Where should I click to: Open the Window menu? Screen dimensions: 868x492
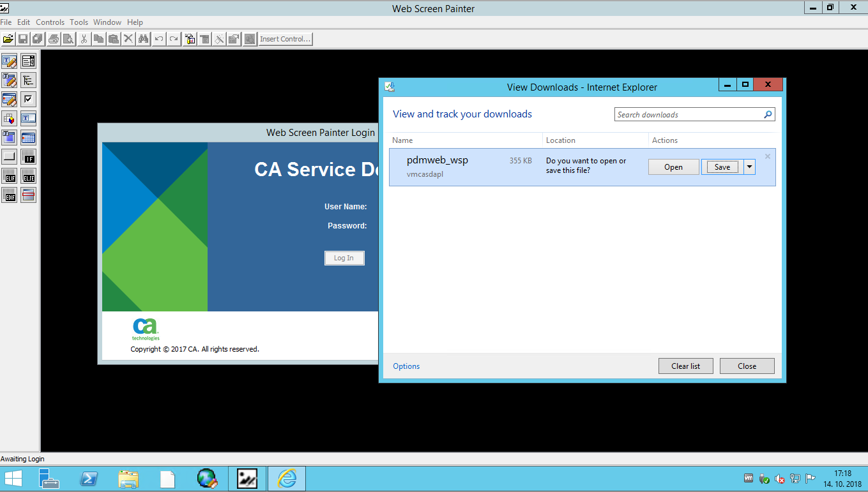click(x=107, y=22)
